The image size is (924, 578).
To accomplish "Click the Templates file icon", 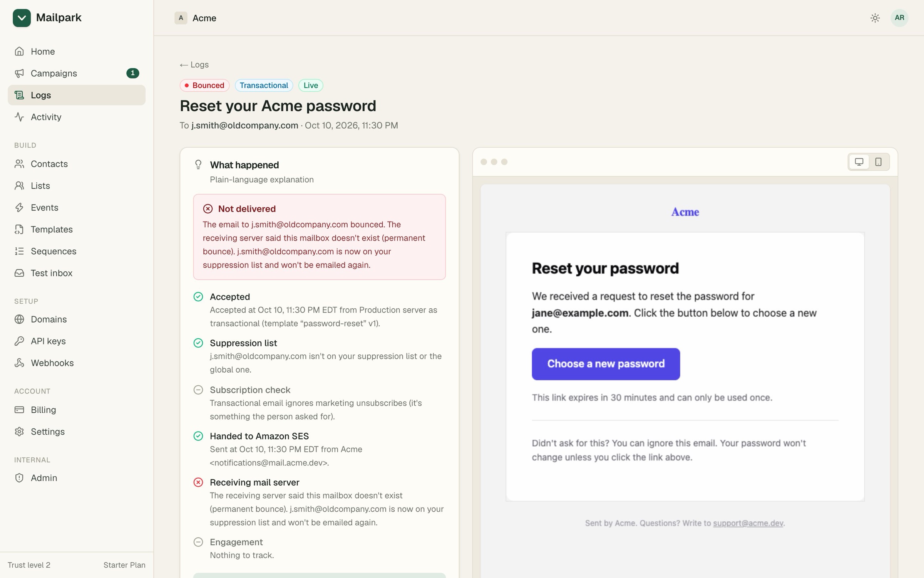I will (x=19, y=229).
